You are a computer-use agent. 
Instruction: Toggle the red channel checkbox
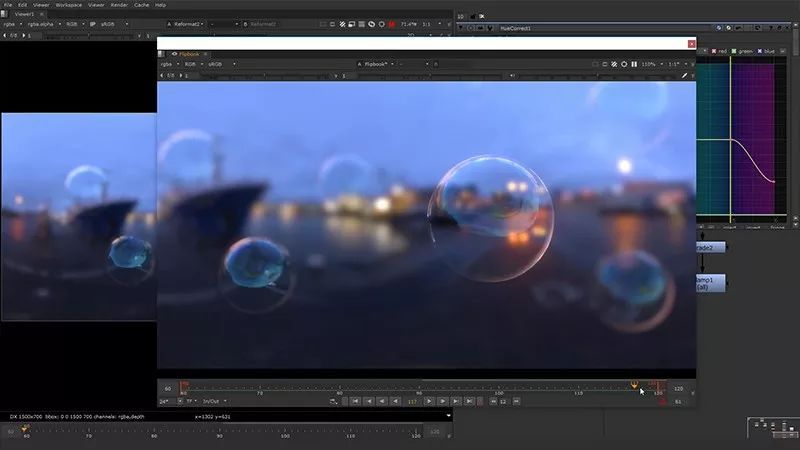point(715,51)
